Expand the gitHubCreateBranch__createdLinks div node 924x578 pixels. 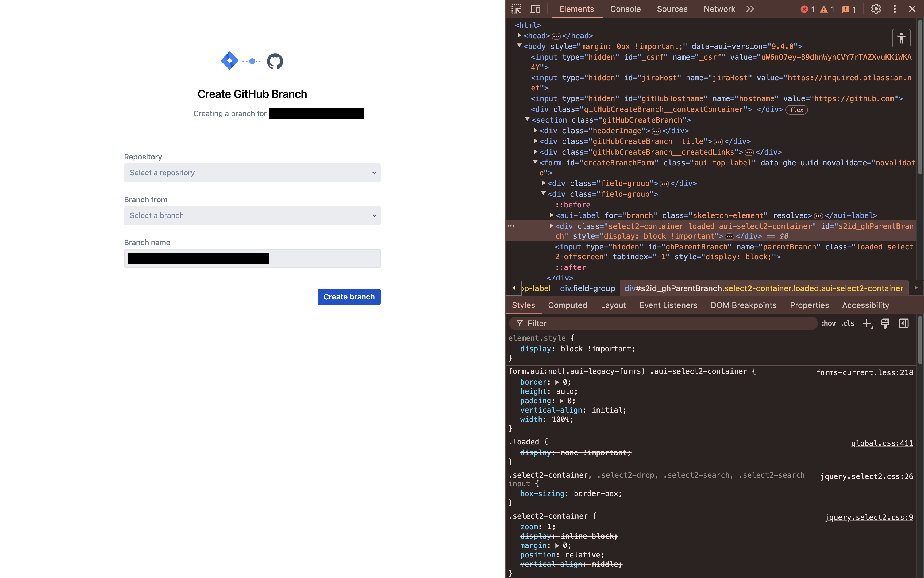[535, 152]
